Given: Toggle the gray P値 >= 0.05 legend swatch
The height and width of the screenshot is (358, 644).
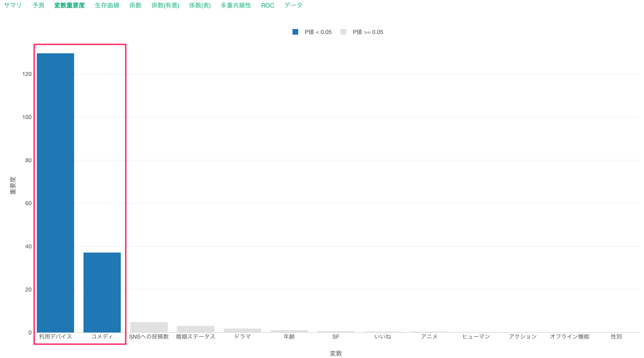Looking at the screenshot, I should (343, 32).
